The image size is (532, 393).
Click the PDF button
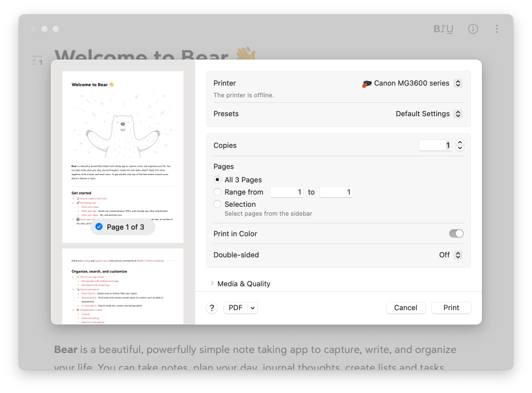coord(236,308)
